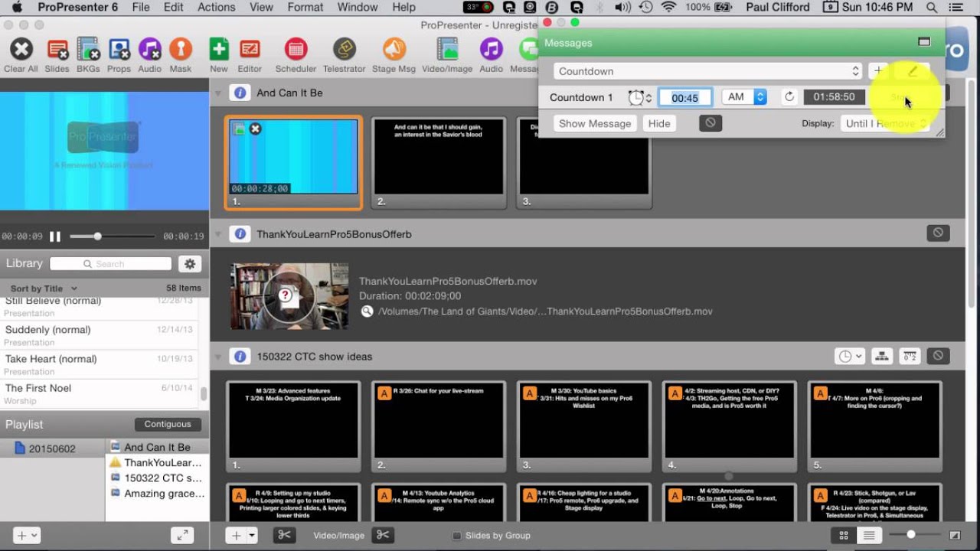Open the Actions menu
Screen dimensions: 980x551
(x=217, y=8)
